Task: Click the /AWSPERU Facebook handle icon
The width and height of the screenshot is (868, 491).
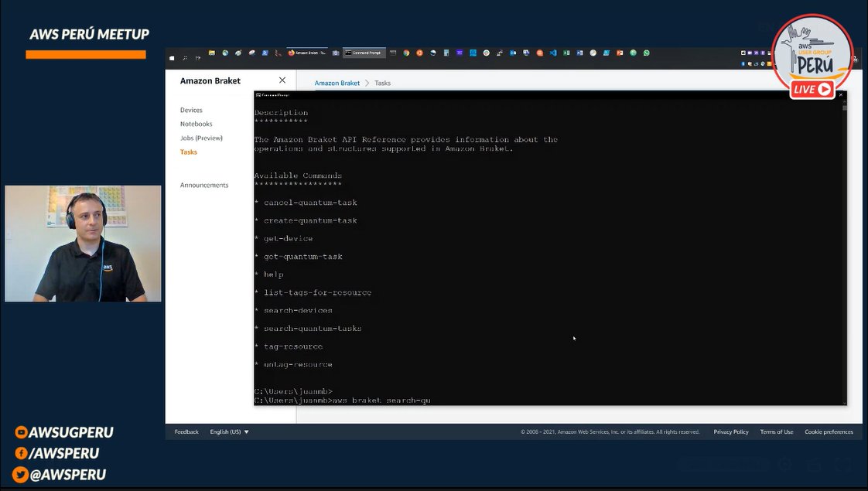Action: point(21,453)
